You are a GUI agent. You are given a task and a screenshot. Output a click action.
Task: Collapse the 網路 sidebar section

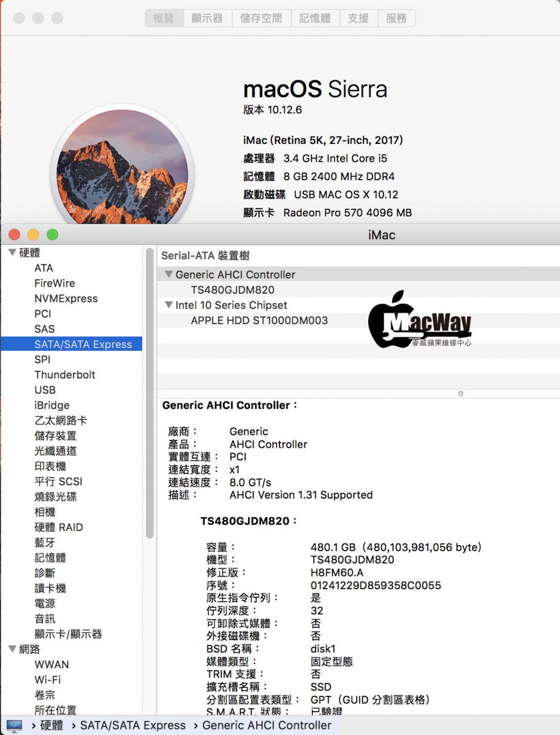point(12,649)
